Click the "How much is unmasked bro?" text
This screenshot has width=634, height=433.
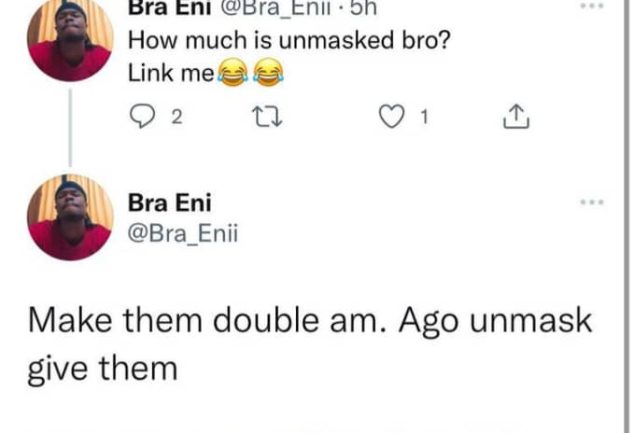(264, 43)
